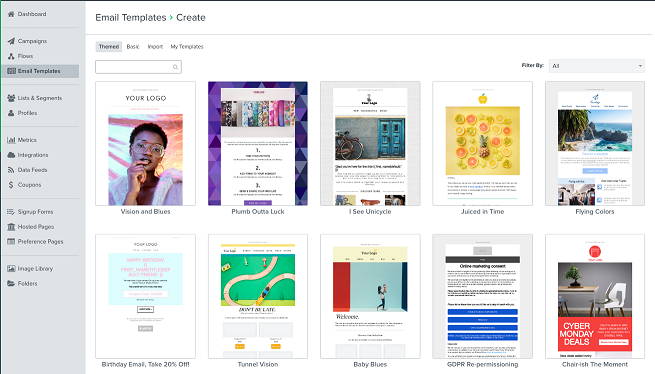
Task: Select the Lists & Segments people icon
Action: click(x=11, y=98)
